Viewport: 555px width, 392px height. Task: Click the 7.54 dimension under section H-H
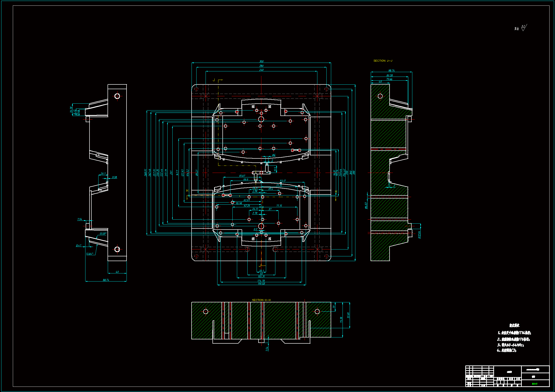267,349
